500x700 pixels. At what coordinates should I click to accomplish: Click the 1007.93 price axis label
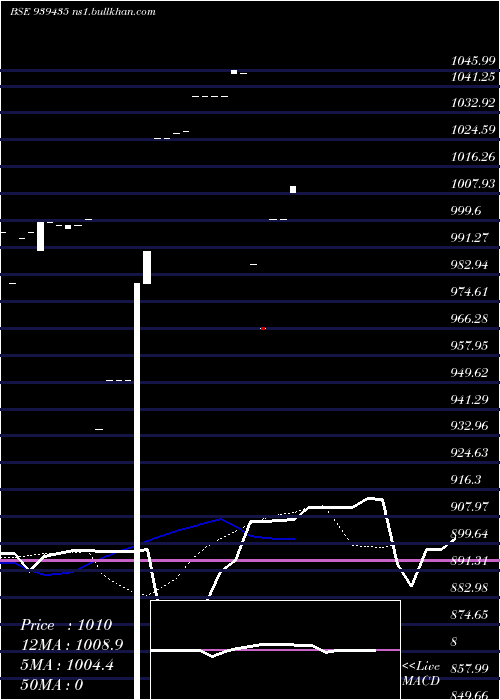(x=473, y=183)
